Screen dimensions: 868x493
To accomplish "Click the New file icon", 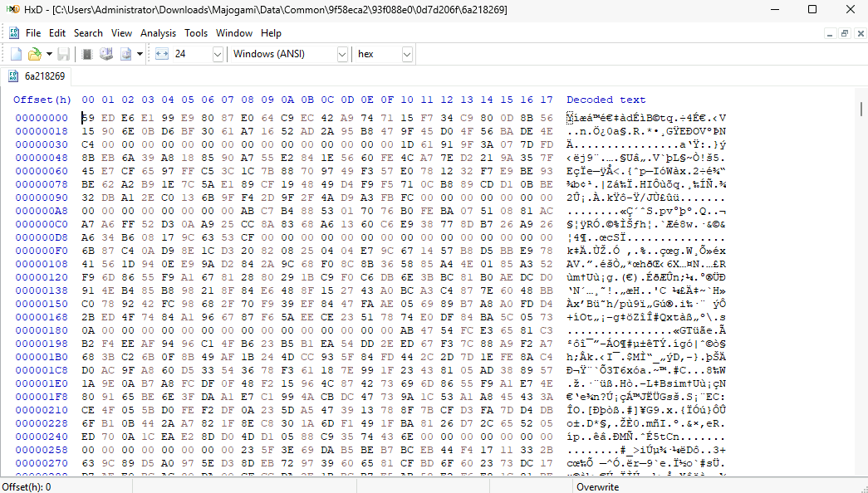I will click(x=16, y=54).
